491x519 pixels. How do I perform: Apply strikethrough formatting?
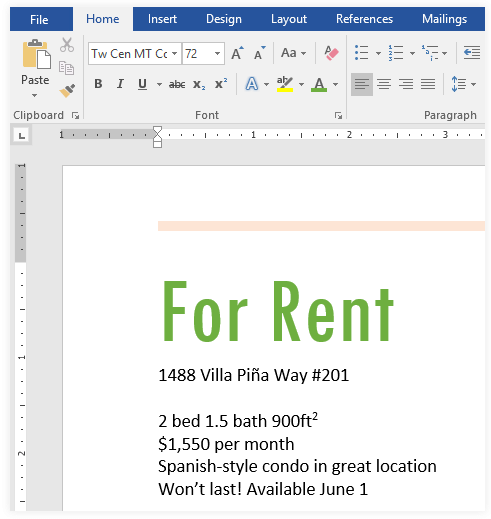(x=177, y=84)
